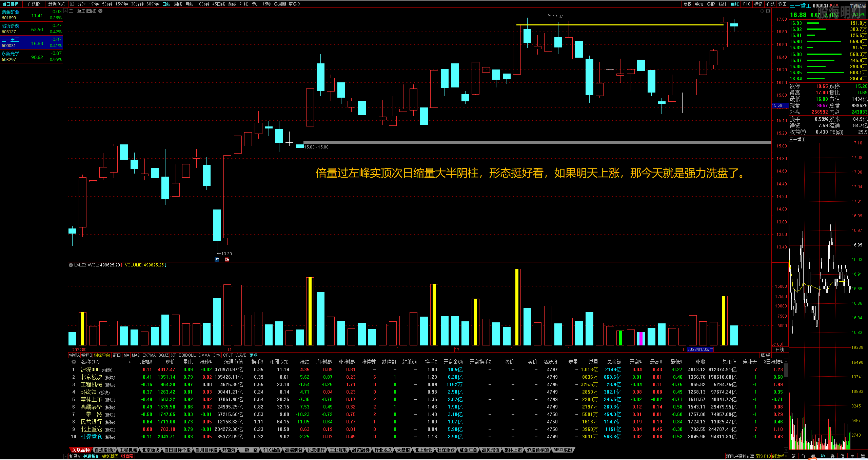The width and height of the screenshot is (868, 460).
Task: Sort by 总金额 column header
Action: tap(614, 362)
